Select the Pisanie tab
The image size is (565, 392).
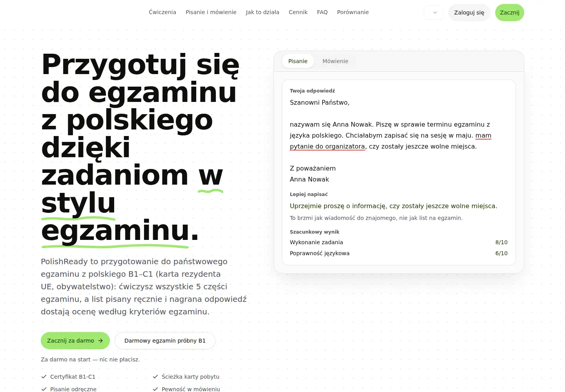pos(298,61)
